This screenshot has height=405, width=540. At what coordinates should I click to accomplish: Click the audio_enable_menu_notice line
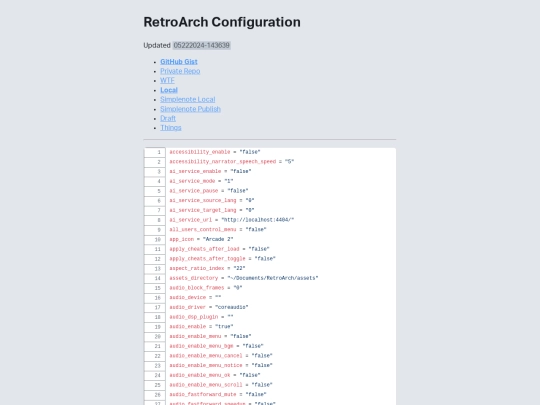(x=221, y=365)
